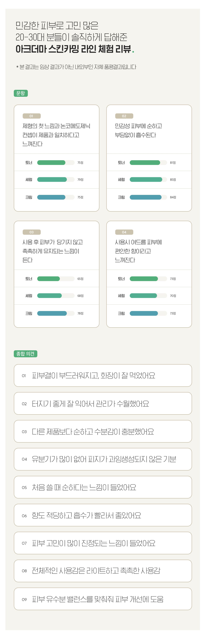Select the review 다른 제품보다 순하고 수분감이 충분했어요
Image resolution: width=206 pixels, height=644 pixels.
click(x=103, y=432)
